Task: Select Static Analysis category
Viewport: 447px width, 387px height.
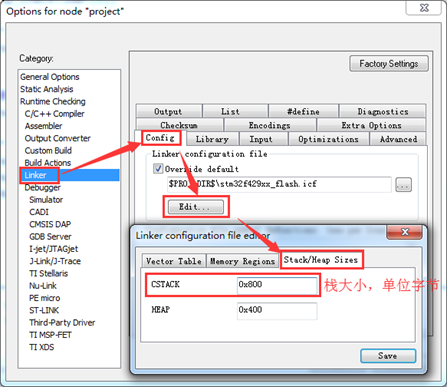Action: (x=47, y=89)
